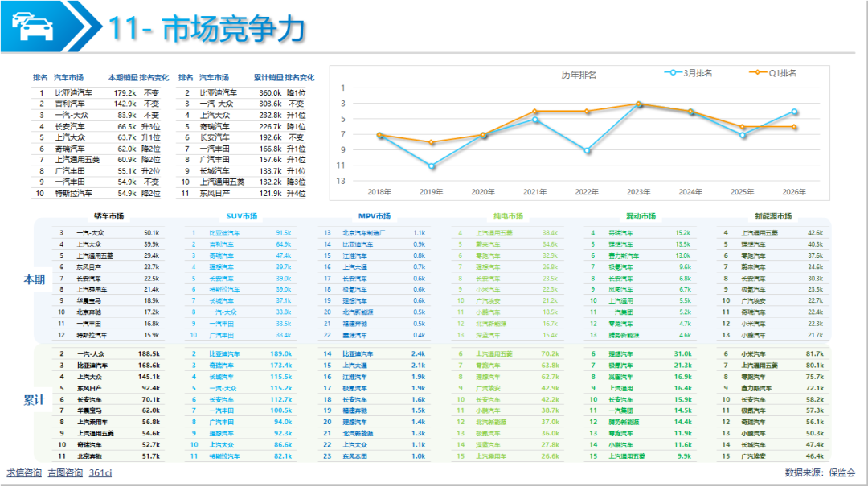Select the green 纯电市场 heading
Viewport: 868px width, 486px height.
(508, 216)
